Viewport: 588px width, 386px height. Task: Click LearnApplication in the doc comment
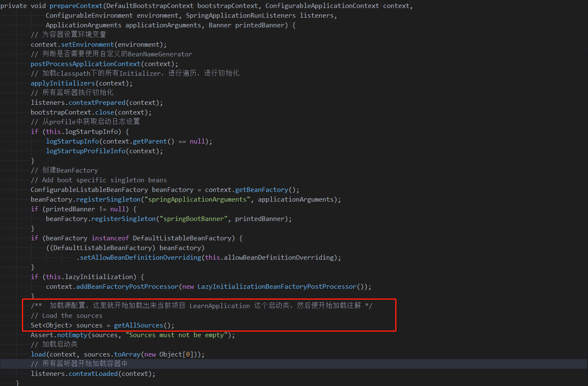(x=220, y=306)
